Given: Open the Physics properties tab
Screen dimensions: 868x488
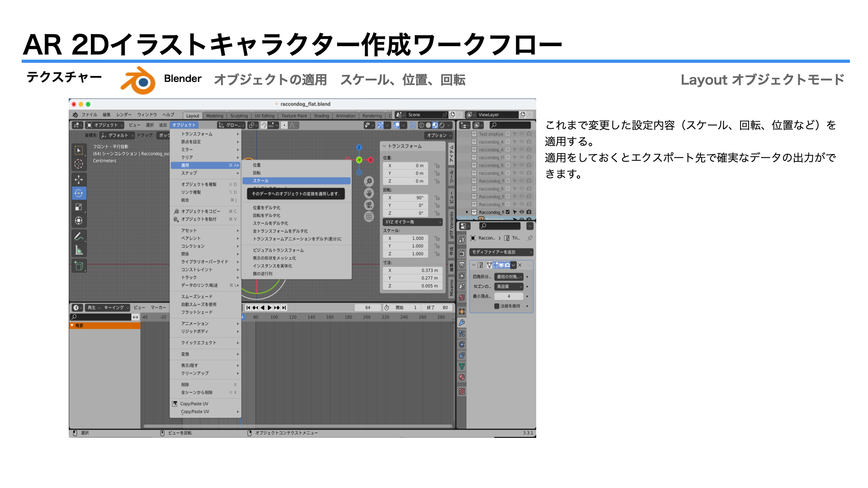Looking at the screenshot, I should (462, 344).
